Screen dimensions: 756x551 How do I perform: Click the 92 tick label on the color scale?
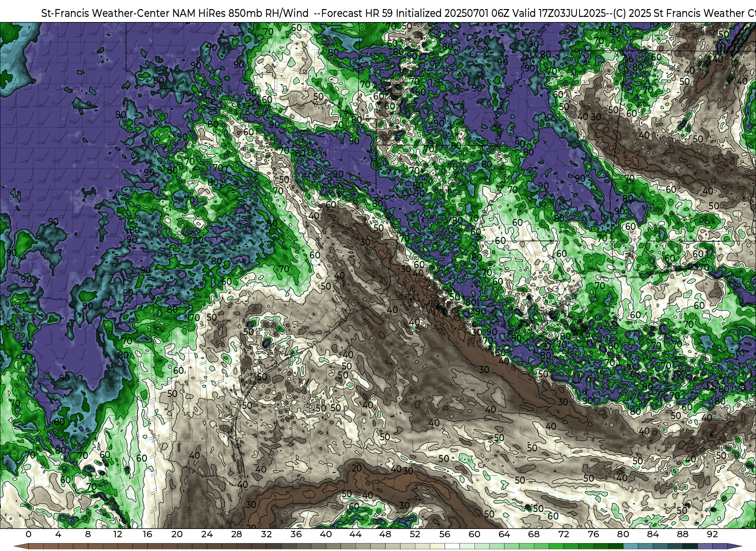click(712, 534)
